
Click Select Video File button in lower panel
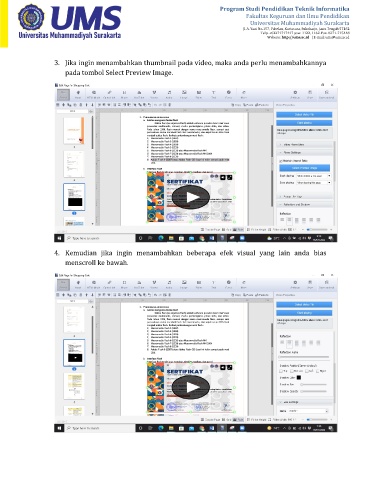304,305
